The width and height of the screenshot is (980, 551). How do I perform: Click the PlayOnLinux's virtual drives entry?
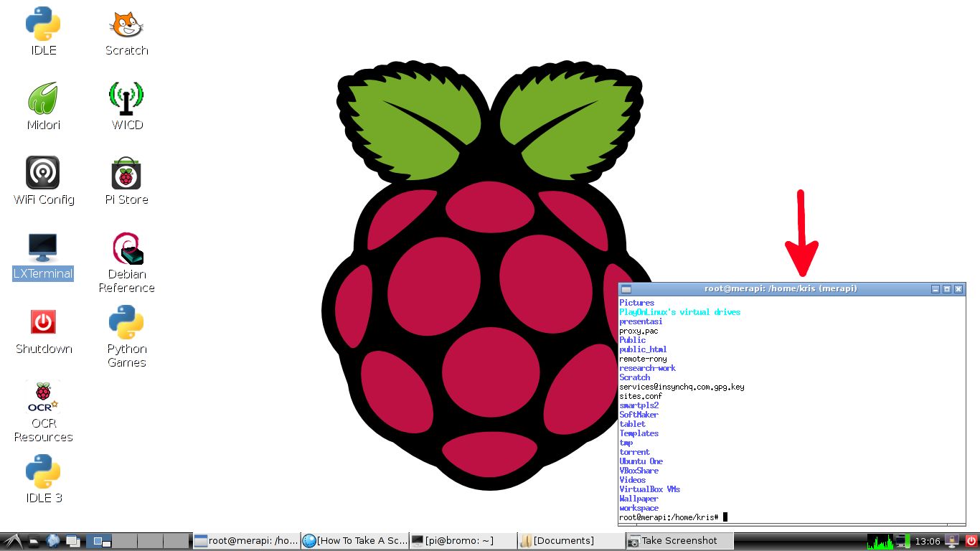pos(680,312)
